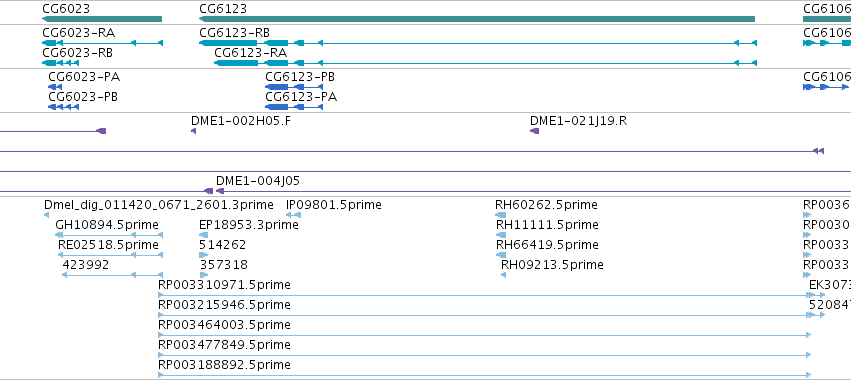Click the 514262 feature arrow

pyautogui.click(x=204, y=255)
